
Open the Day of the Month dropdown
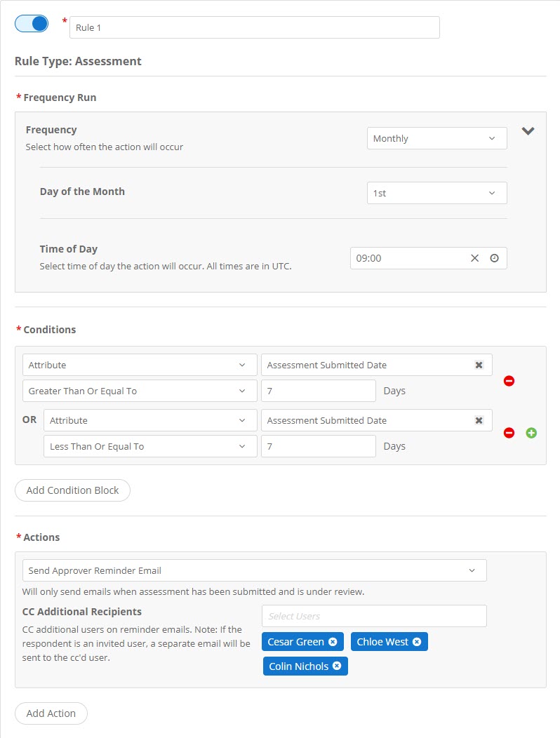[436, 193]
